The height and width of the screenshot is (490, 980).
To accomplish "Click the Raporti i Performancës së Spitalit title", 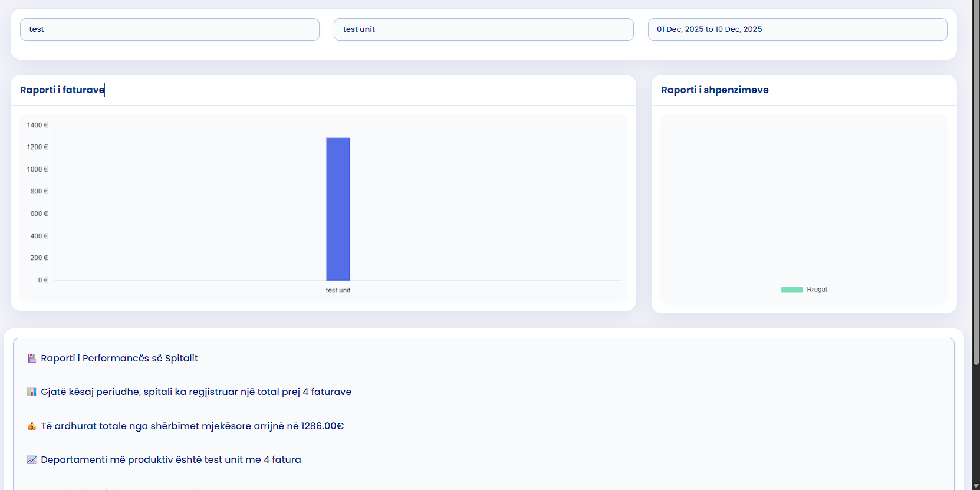I will 119,359.
